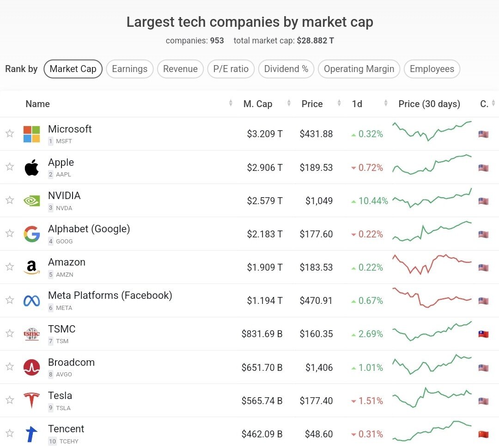Star Alphabet (Google) as favorite
This screenshot has height=448, width=499.
click(x=10, y=233)
